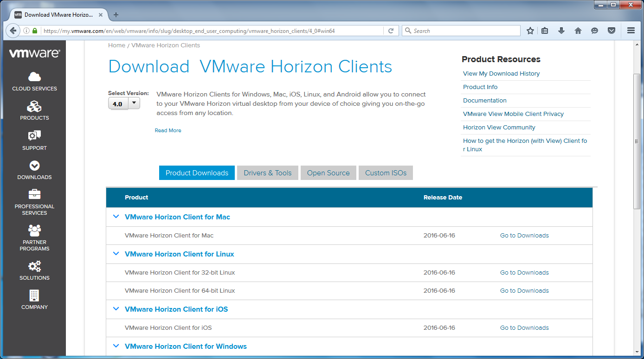The width and height of the screenshot is (644, 359).
Task: Open the Documentation resource link
Action: tap(485, 100)
